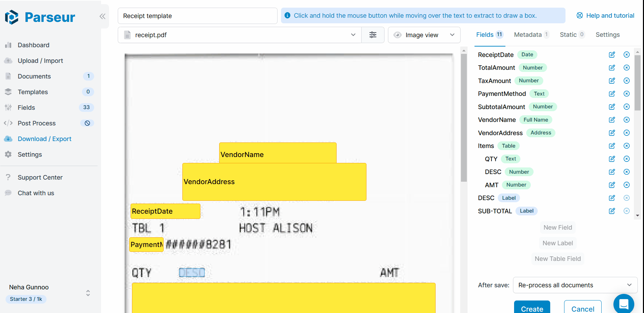Delete the TotalAmount field using its x icon
This screenshot has height=313, width=644.
(x=627, y=67)
